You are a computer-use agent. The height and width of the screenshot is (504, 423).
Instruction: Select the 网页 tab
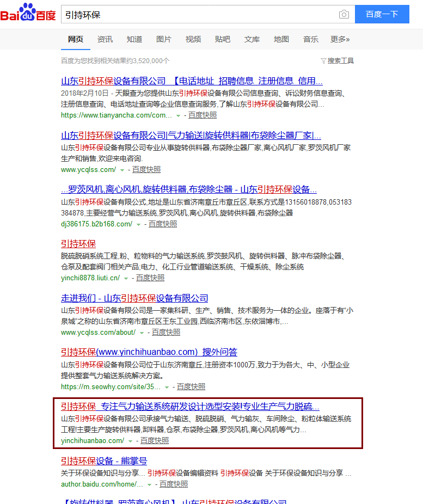(x=76, y=39)
